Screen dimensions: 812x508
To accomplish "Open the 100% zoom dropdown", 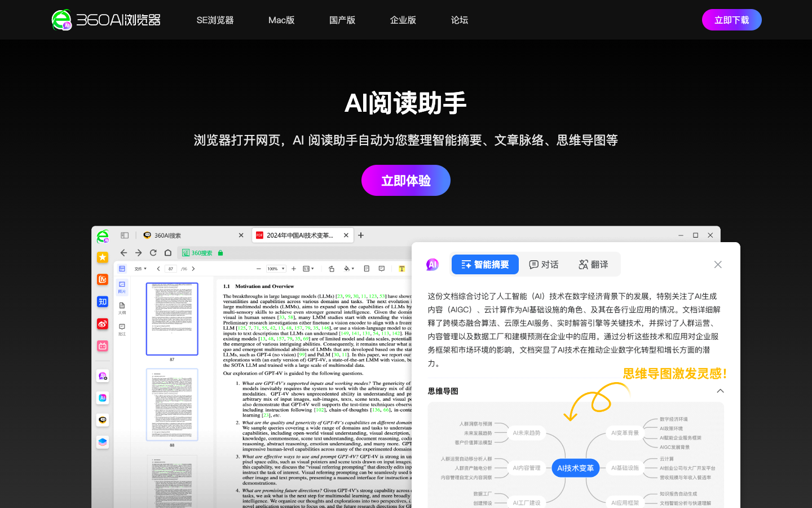I will (x=276, y=269).
